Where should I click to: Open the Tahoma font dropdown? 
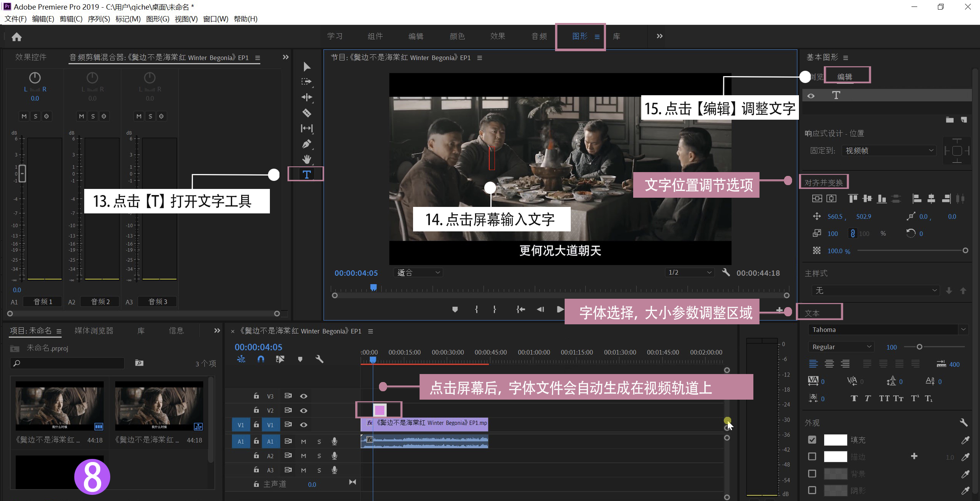(888, 329)
